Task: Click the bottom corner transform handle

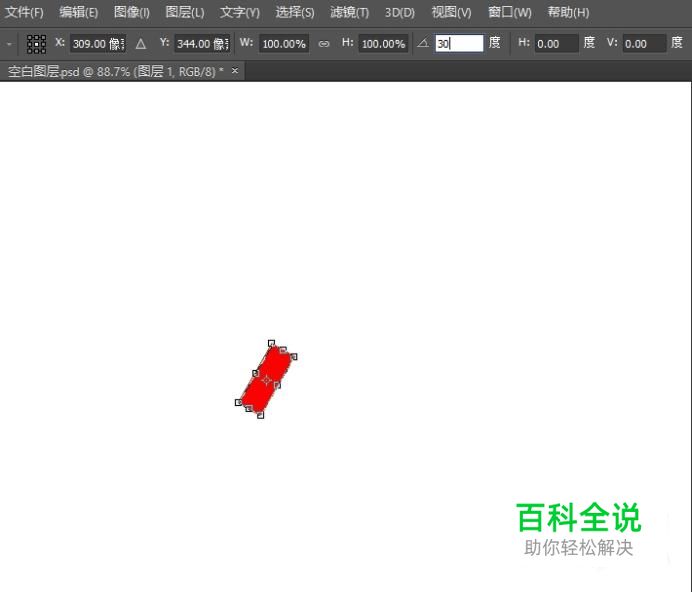Action: pyautogui.click(x=260, y=415)
